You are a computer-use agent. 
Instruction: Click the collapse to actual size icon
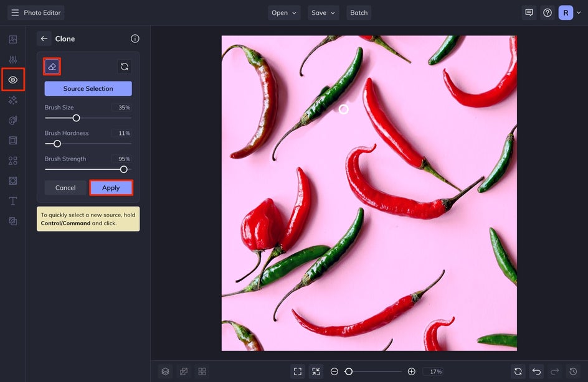coord(316,371)
